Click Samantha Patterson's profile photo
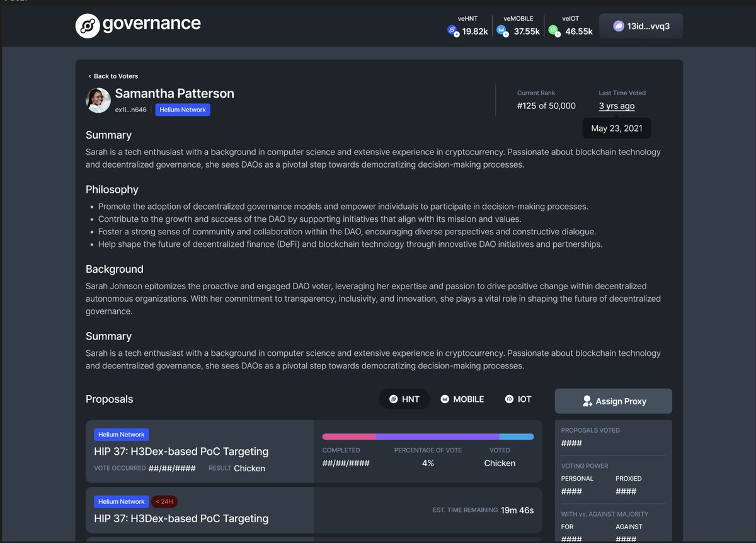The image size is (756, 543). point(98,100)
